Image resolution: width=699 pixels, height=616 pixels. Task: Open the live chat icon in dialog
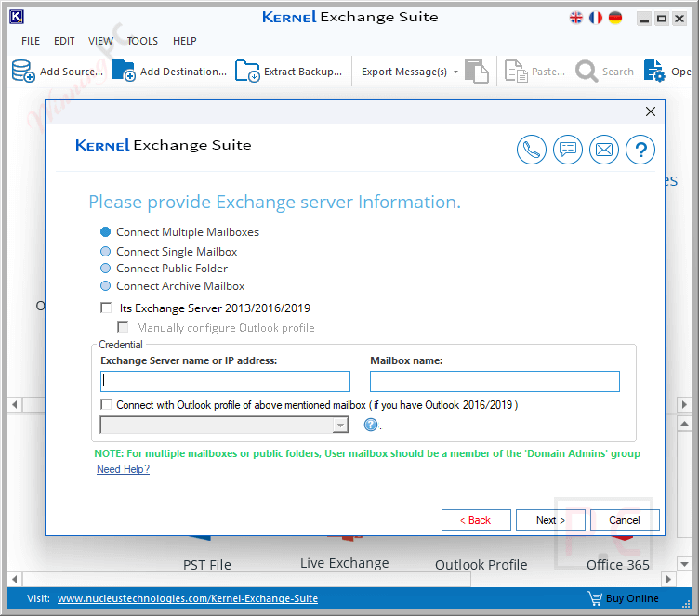coord(568,150)
